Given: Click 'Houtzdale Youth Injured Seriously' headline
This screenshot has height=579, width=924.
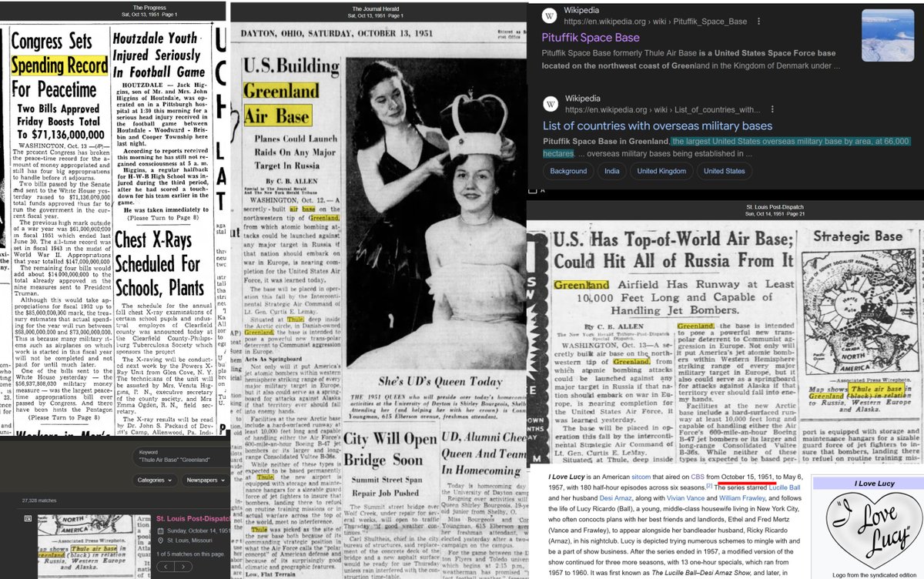Looking at the screenshot, I should (159, 55).
